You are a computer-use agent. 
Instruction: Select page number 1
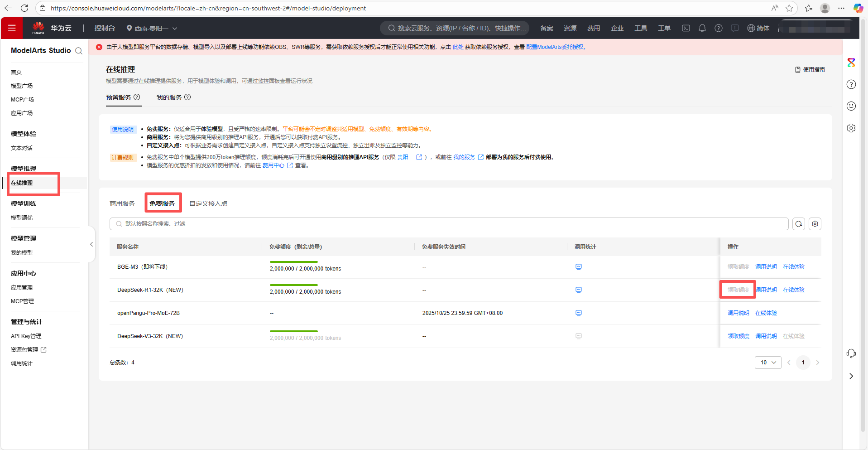click(803, 363)
